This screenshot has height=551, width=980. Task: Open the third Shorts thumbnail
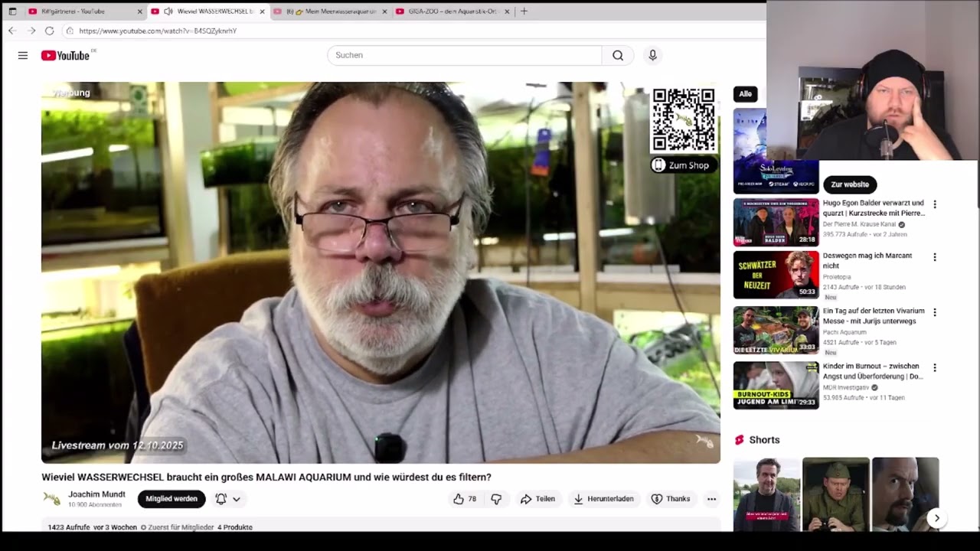(905, 494)
